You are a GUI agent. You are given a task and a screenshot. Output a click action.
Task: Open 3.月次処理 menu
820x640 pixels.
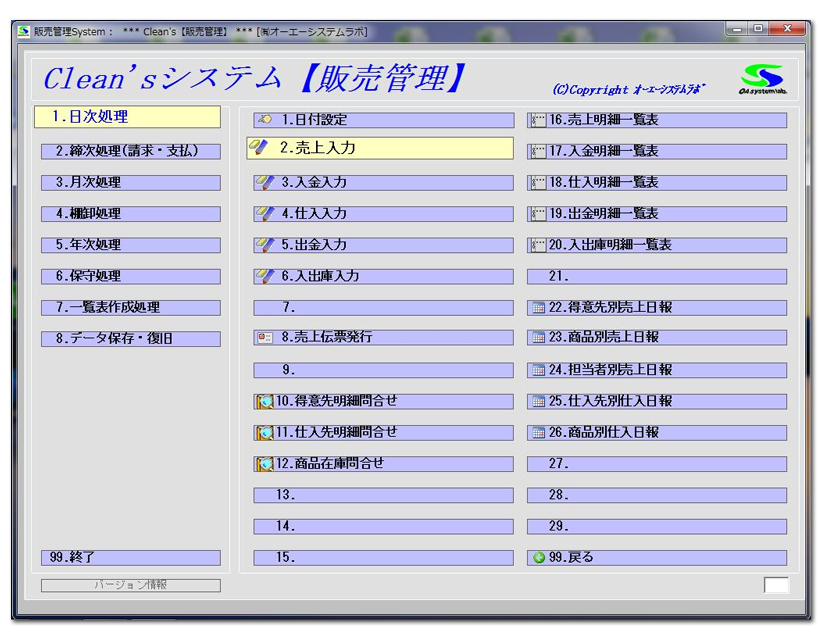click(x=131, y=183)
